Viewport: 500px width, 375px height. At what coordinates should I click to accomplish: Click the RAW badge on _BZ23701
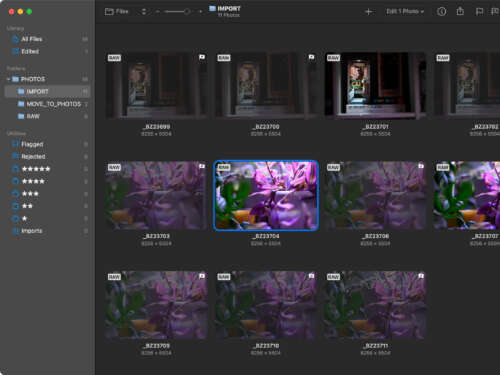pos(333,58)
